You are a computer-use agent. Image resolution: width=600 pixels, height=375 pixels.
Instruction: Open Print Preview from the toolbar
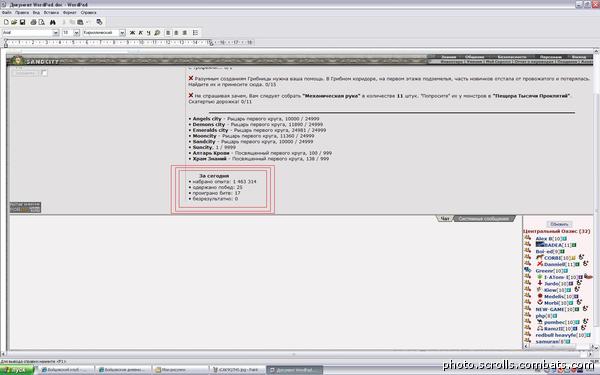click(41, 22)
